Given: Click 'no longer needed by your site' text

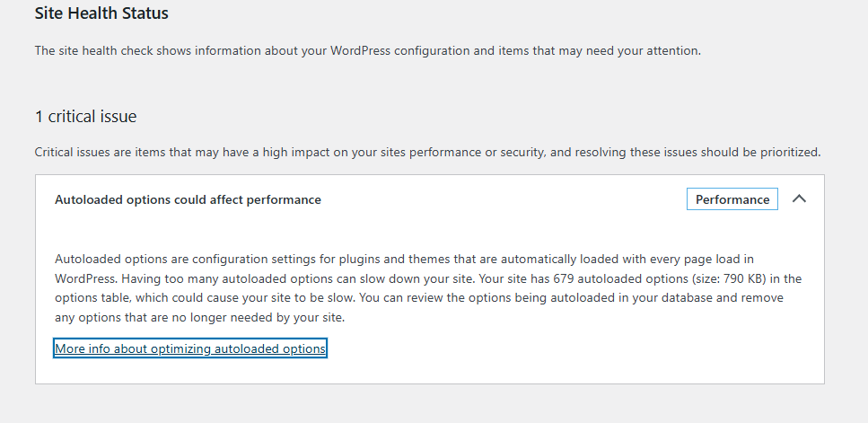Looking at the screenshot, I should coord(227,317).
